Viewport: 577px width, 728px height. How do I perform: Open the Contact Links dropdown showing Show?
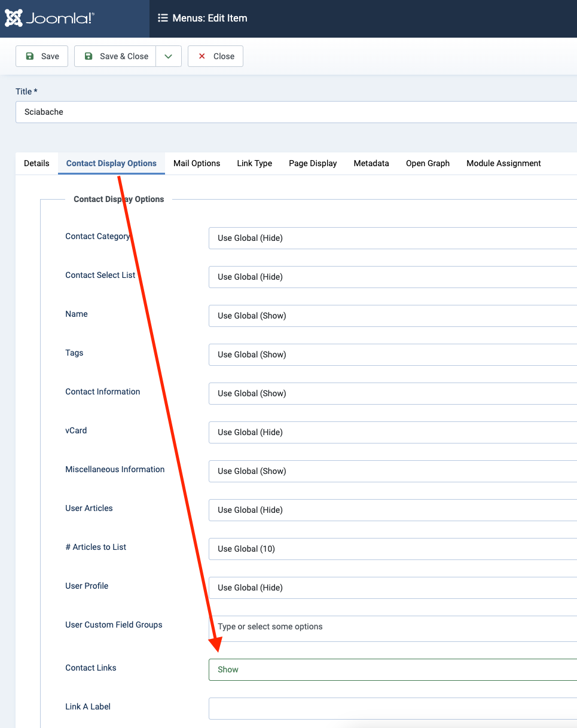(x=392, y=669)
